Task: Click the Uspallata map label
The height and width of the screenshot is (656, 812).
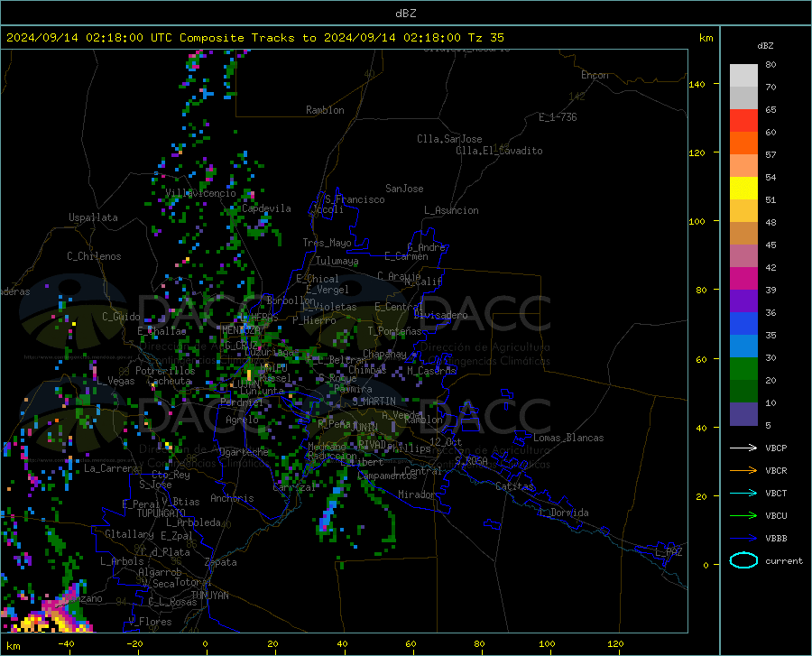Action: coord(93,217)
